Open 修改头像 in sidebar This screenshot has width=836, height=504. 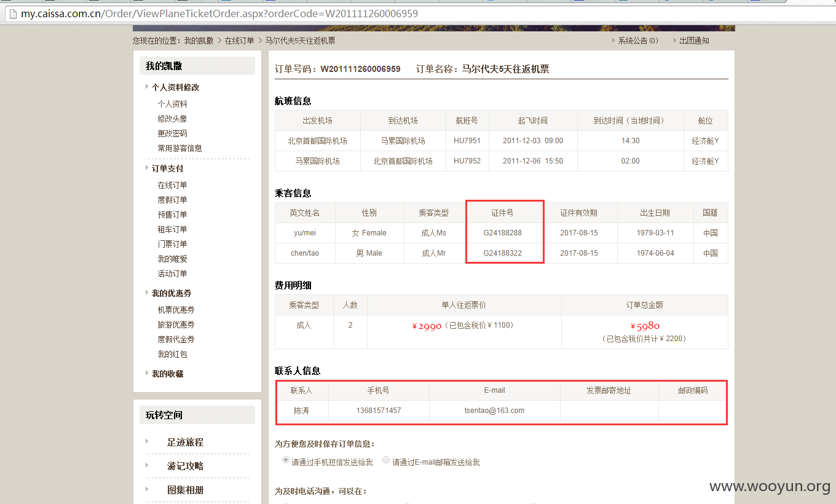click(172, 119)
